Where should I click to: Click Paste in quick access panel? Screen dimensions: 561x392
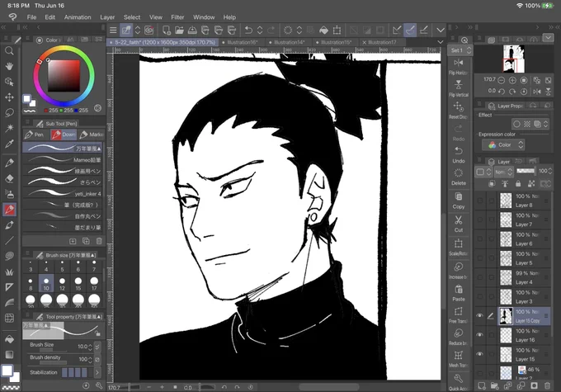[459, 293]
